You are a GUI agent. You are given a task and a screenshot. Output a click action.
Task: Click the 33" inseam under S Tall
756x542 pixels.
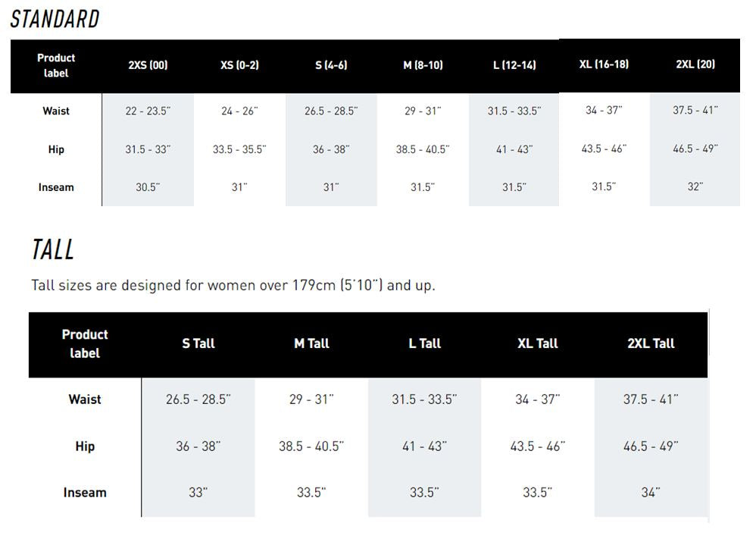tap(198, 493)
